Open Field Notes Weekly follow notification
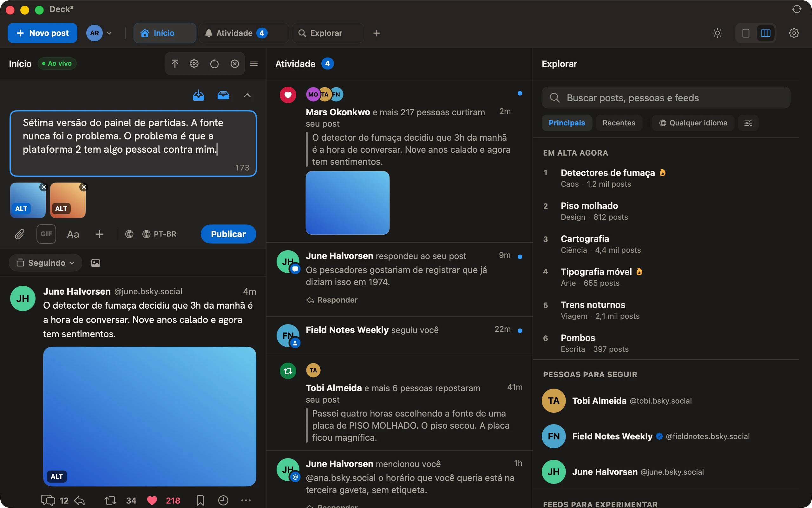Viewport: 812px width, 508px height. [x=399, y=336]
